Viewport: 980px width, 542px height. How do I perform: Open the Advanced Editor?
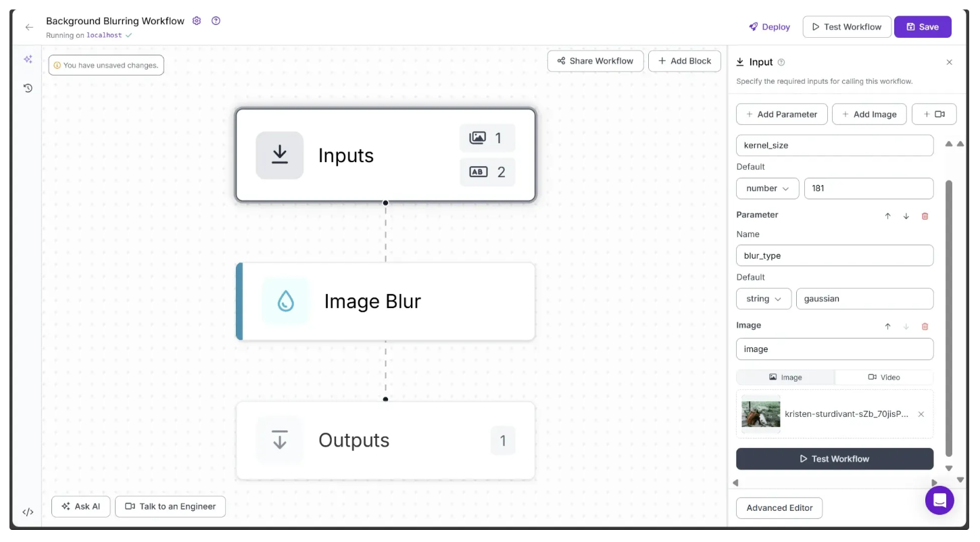tap(779, 508)
